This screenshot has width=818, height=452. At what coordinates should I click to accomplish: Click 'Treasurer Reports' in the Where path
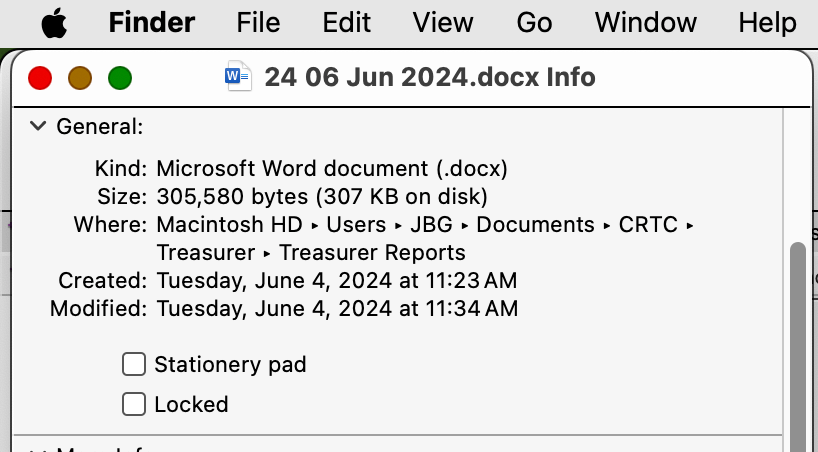[372, 252]
